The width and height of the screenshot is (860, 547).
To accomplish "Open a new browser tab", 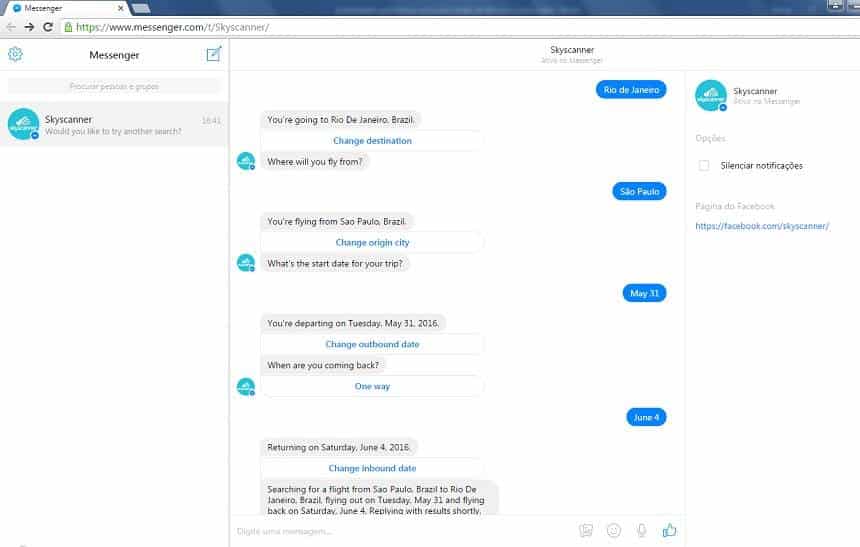I will 141,8.
